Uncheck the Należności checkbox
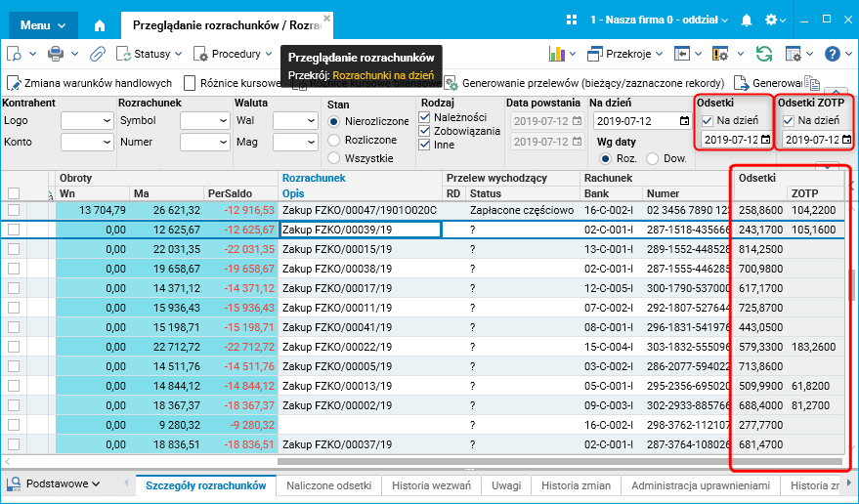This screenshot has width=859, height=504. [424, 117]
